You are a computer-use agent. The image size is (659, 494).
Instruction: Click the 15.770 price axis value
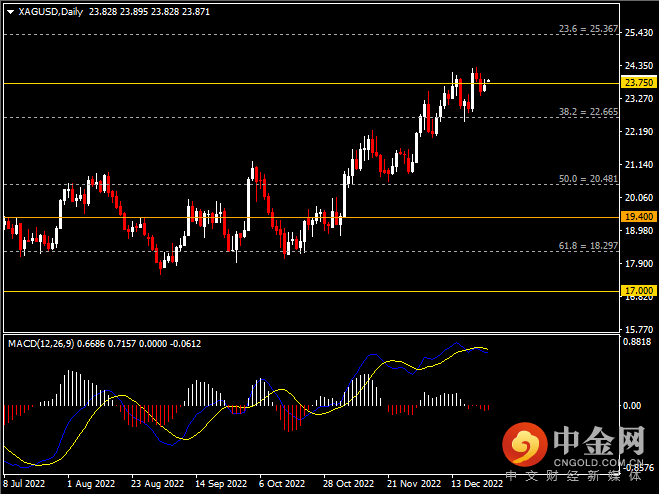pyautogui.click(x=639, y=330)
